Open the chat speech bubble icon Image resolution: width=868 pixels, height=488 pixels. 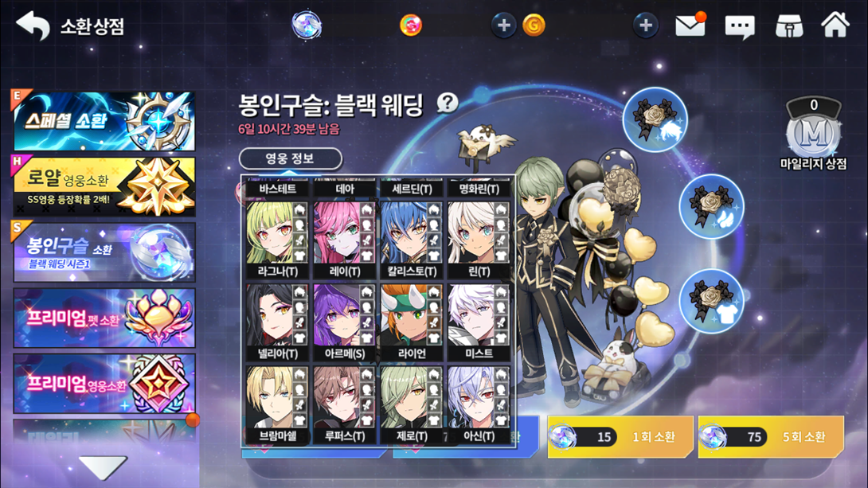(740, 26)
